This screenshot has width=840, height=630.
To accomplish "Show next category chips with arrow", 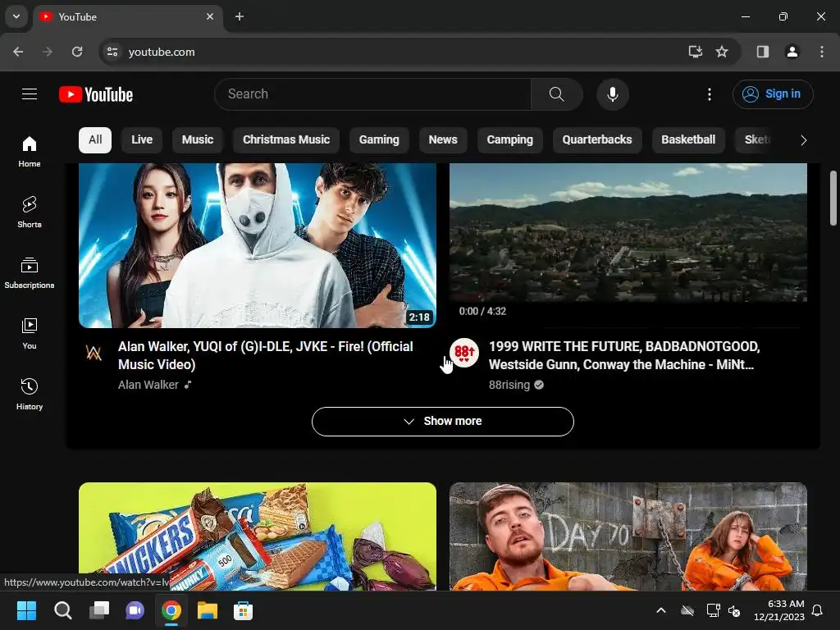I will (x=803, y=140).
